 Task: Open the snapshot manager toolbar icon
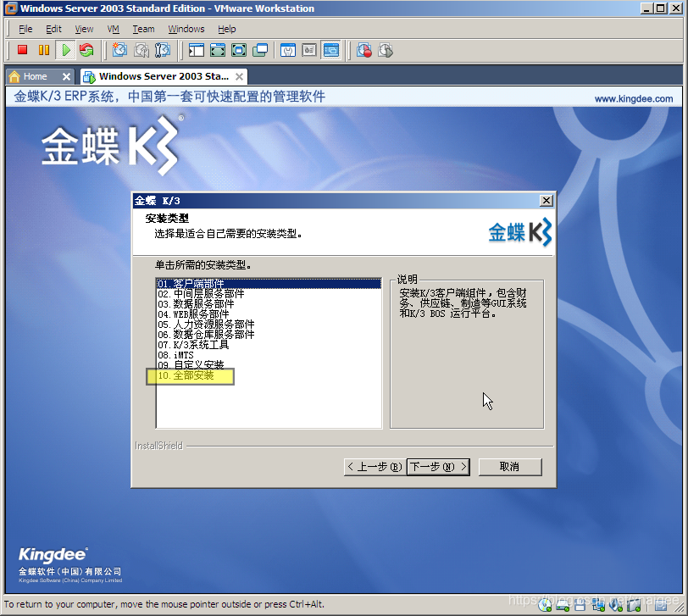coord(164,51)
